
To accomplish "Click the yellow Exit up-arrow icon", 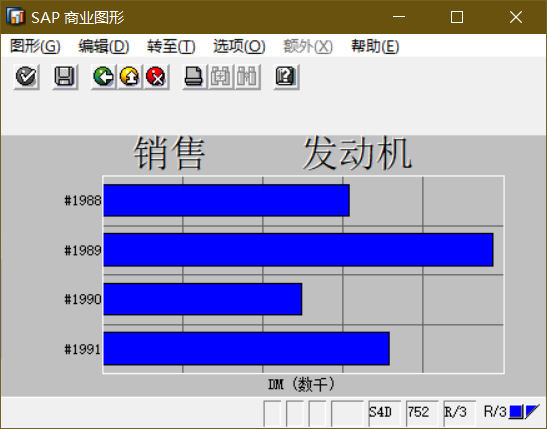I will [x=130, y=76].
